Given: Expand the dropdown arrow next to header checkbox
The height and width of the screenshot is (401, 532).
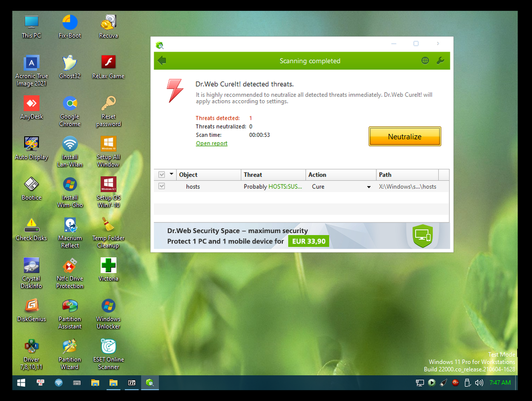Looking at the screenshot, I should click(x=171, y=174).
